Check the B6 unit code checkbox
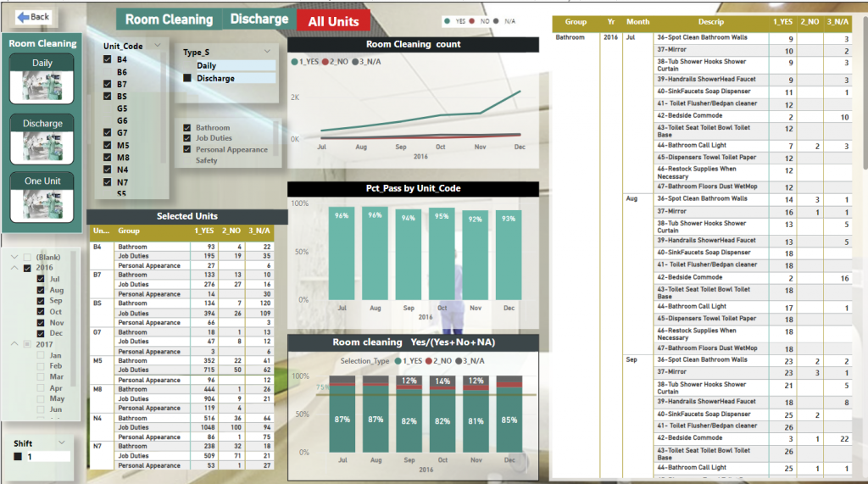Image resolution: width=868 pixels, height=484 pixels. pyautogui.click(x=107, y=72)
